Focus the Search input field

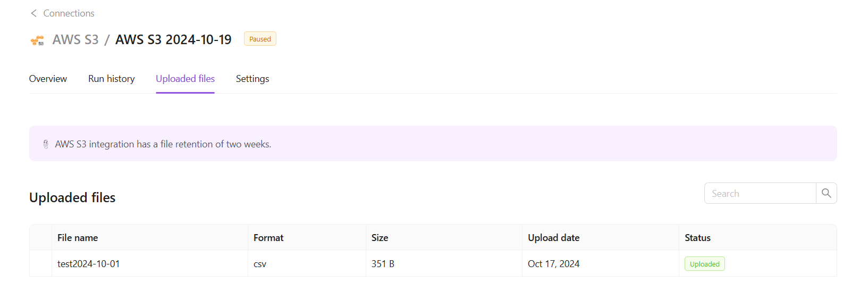pyautogui.click(x=760, y=193)
